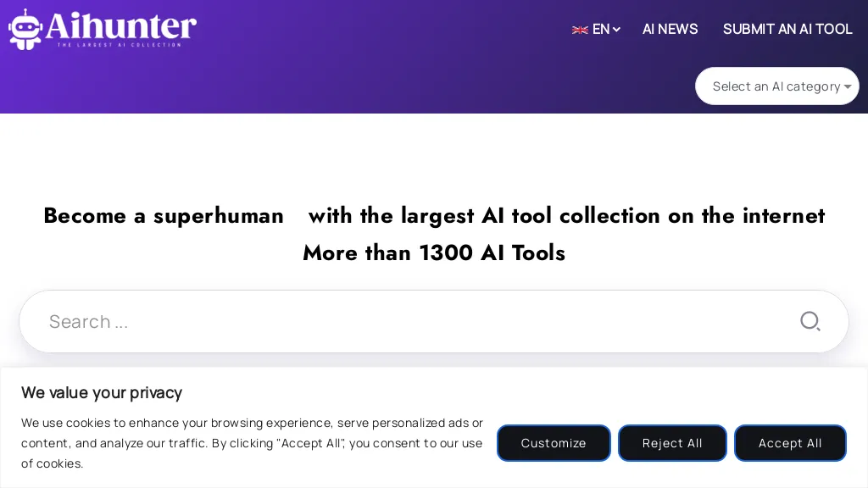This screenshot has height=488, width=868.
Task: Click the chevron beside Select an AI category
Action: [x=848, y=86]
